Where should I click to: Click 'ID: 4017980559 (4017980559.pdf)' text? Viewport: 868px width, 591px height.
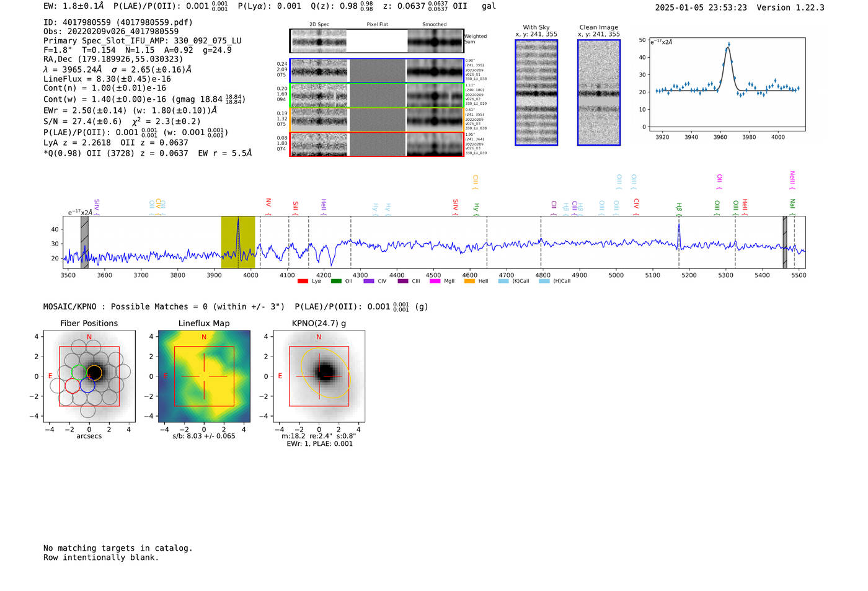[118, 22]
